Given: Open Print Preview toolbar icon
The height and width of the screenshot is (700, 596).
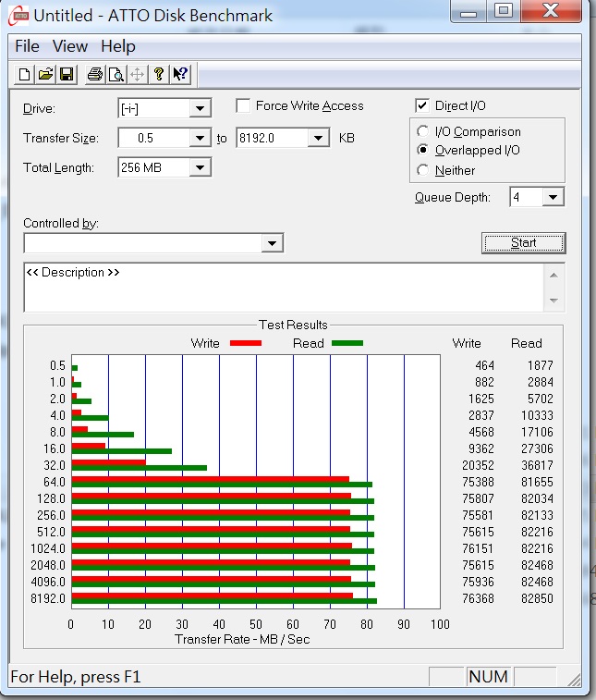Looking at the screenshot, I should click(x=116, y=74).
